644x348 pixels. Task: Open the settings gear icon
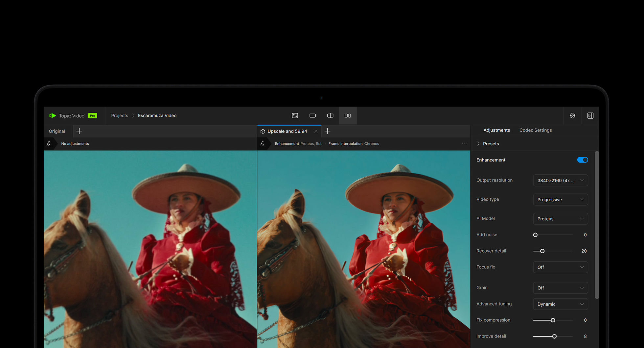click(x=572, y=115)
